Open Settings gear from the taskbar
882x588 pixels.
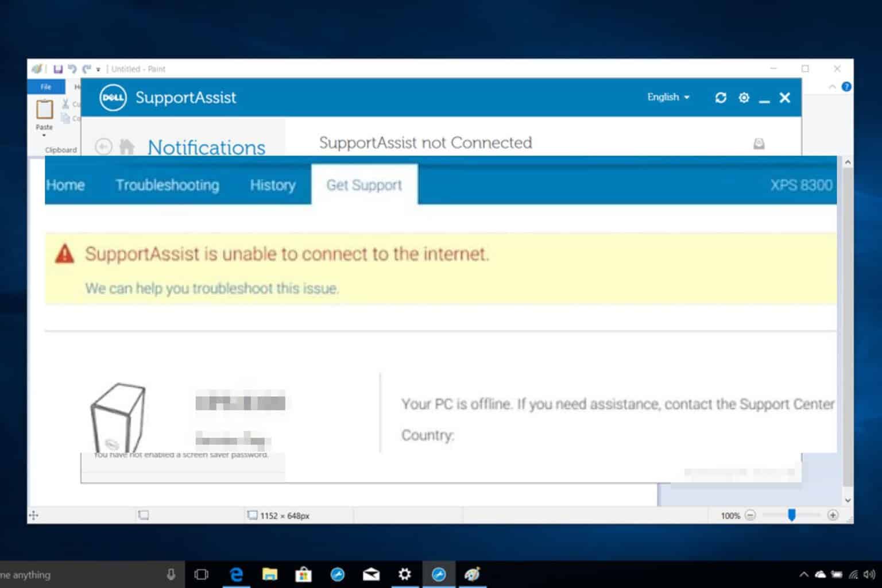(404, 574)
